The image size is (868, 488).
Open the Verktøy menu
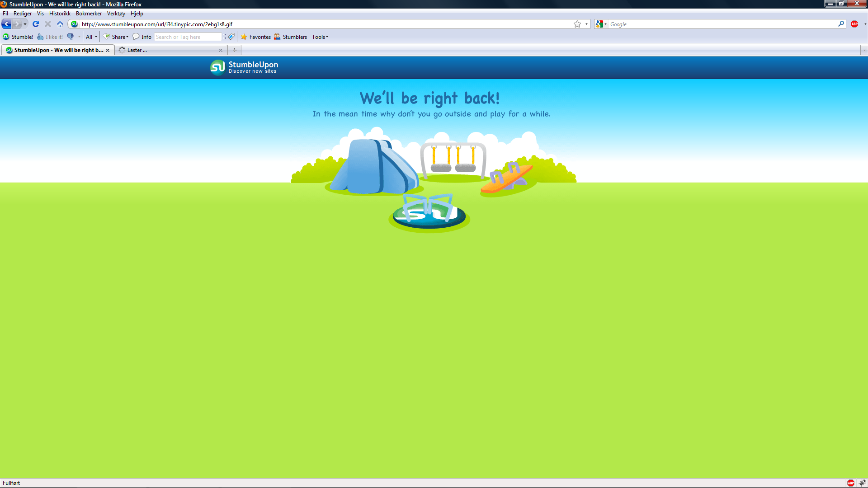116,14
